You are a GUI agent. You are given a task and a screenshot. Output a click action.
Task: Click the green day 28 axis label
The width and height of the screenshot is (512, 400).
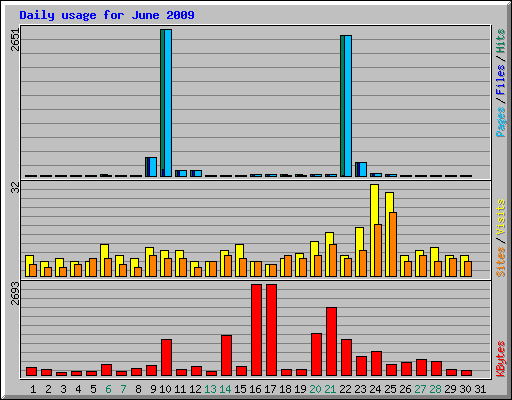point(435,389)
